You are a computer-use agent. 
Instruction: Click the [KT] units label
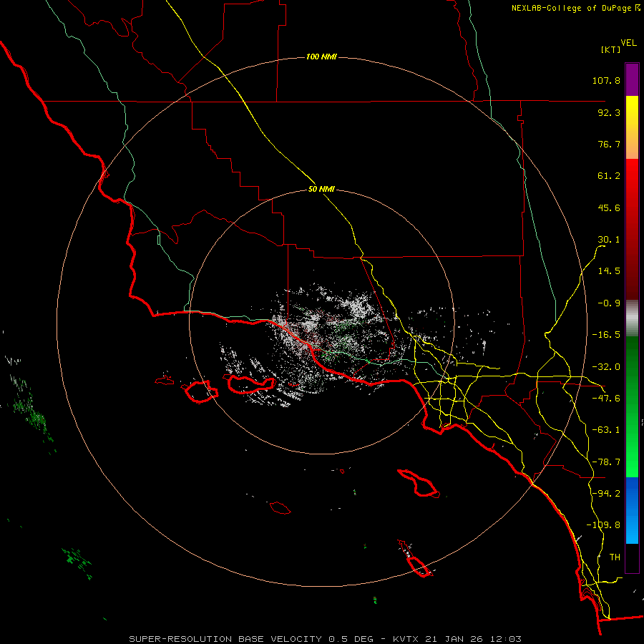click(610, 49)
